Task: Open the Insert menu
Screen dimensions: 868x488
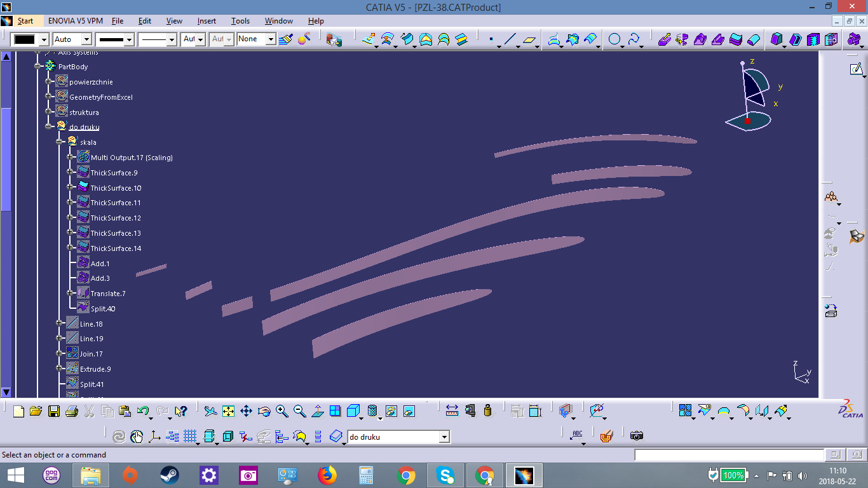Action: [x=207, y=21]
